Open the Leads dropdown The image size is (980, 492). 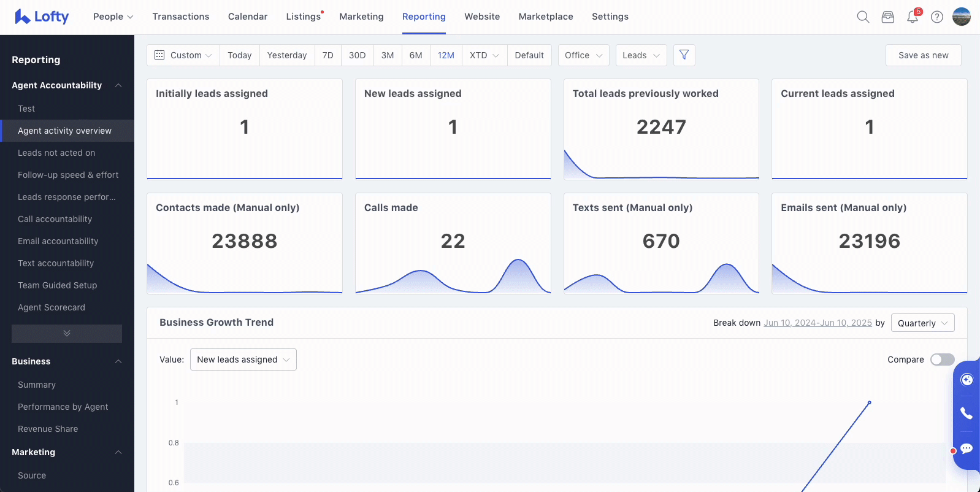(x=641, y=55)
